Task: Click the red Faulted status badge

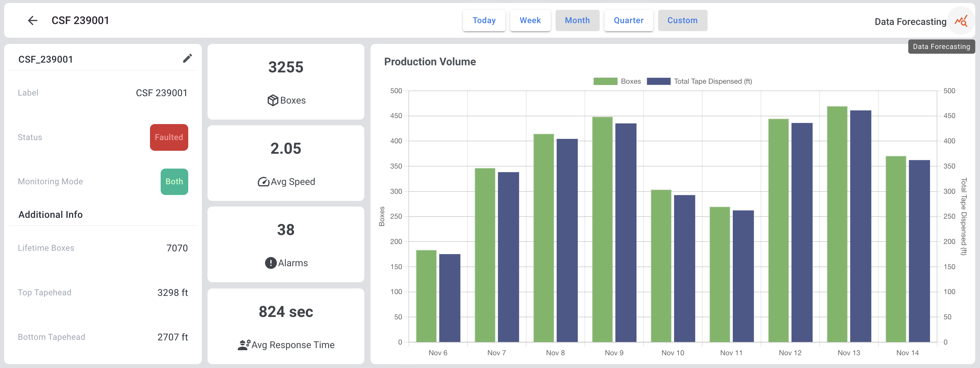Action: (x=169, y=137)
